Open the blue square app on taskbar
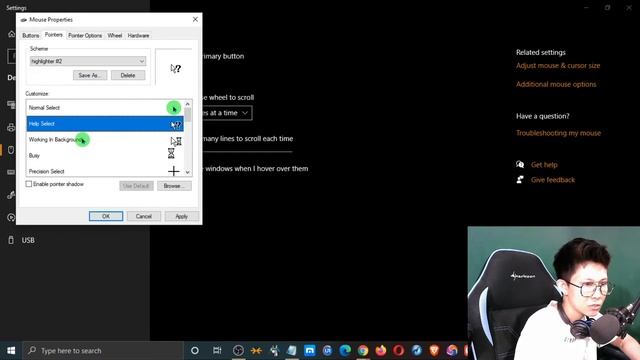This screenshot has width=640, height=360. (310, 351)
